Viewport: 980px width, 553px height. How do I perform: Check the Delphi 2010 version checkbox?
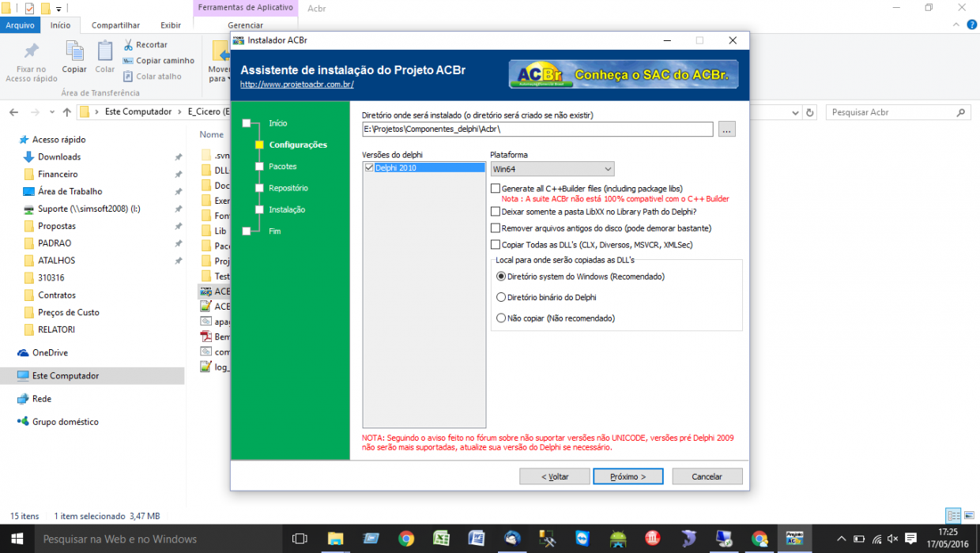(x=369, y=167)
